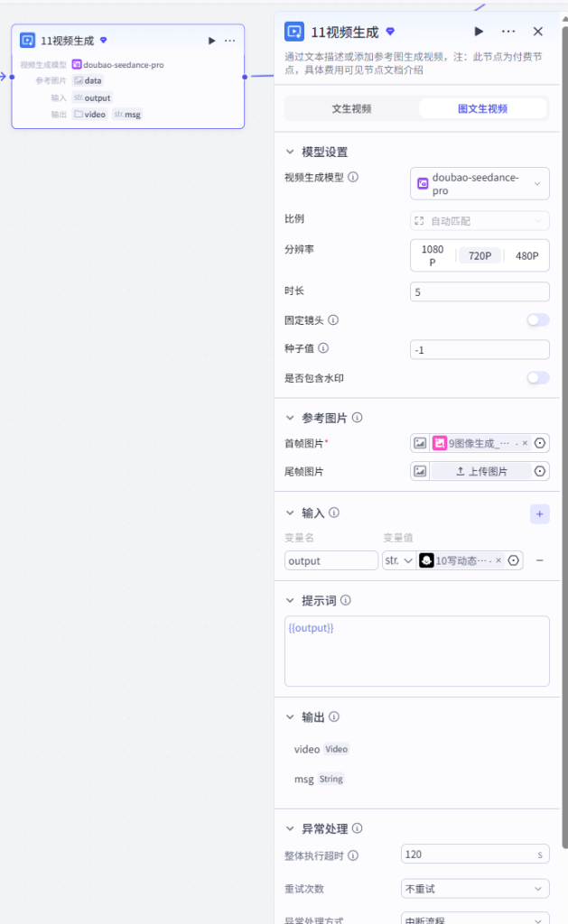Show info for 输入
The height and width of the screenshot is (924, 568).
(334, 513)
